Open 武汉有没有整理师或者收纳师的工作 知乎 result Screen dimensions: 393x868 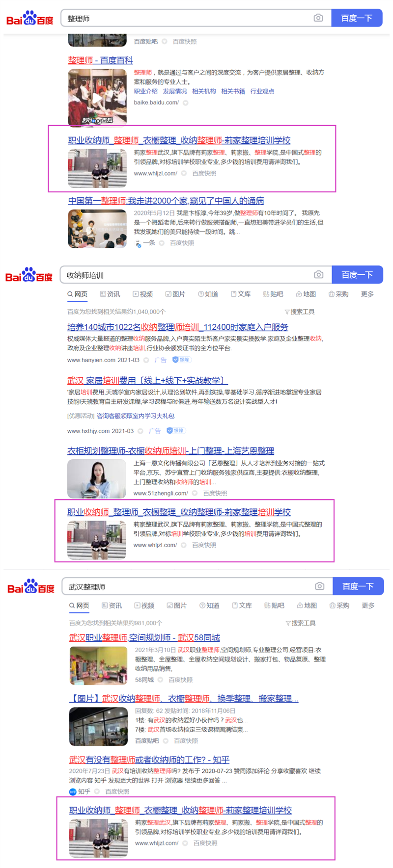click(149, 760)
